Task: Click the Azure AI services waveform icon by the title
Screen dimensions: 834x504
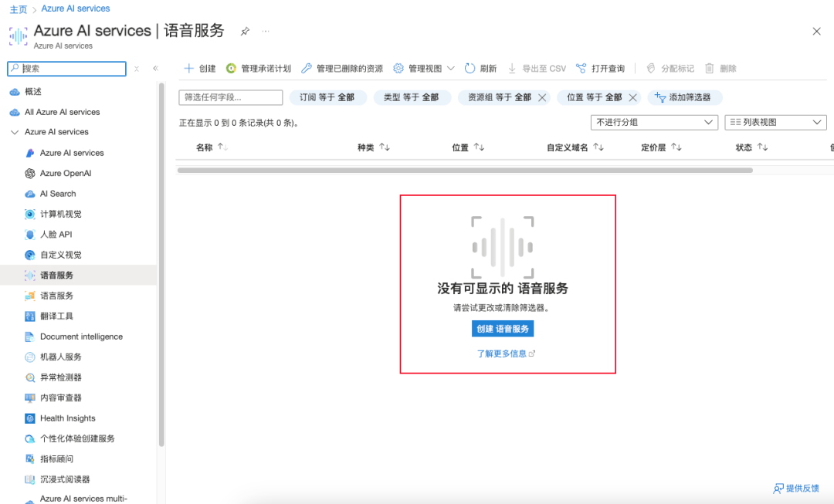Action: [x=18, y=36]
